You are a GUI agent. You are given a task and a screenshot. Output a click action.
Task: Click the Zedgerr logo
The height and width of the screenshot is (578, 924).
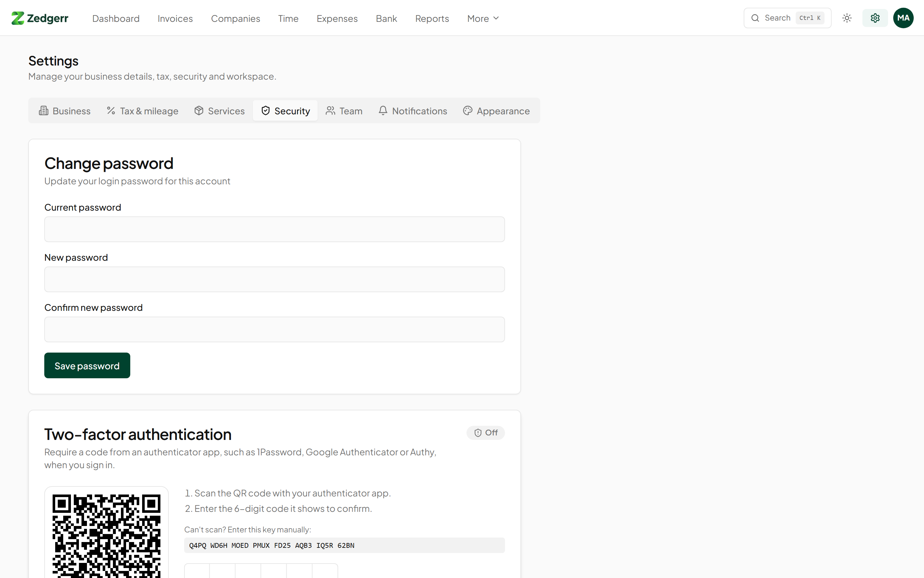tap(40, 18)
